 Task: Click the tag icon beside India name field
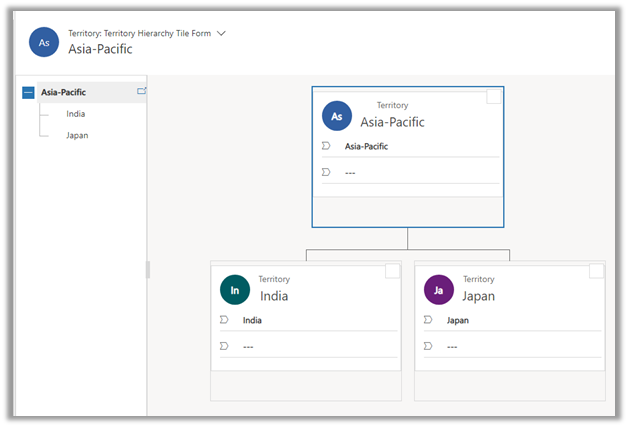[x=224, y=320]
